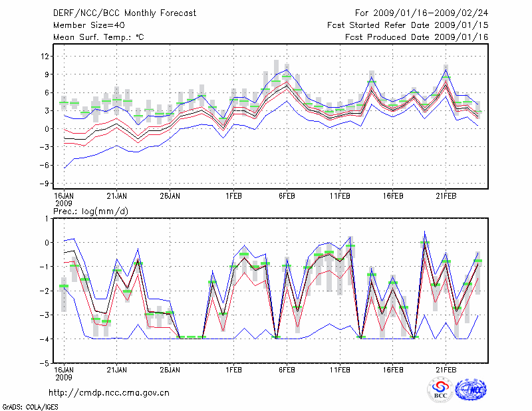Image resolution: width=532 pixels, height=411 pixels.
Task: Select 26JAN label under the temperature chart
Action: (170, 196)
